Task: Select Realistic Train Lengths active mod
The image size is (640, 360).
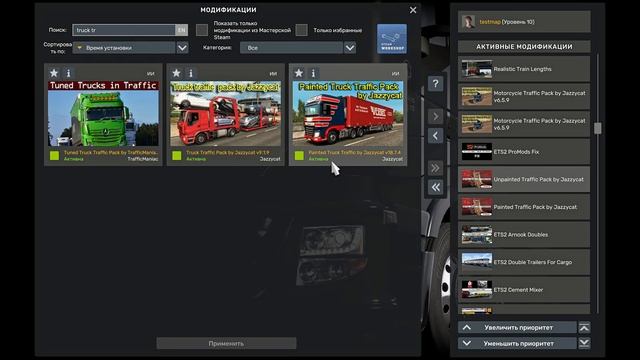Action: pyautogui.click(x=524, y=69)
